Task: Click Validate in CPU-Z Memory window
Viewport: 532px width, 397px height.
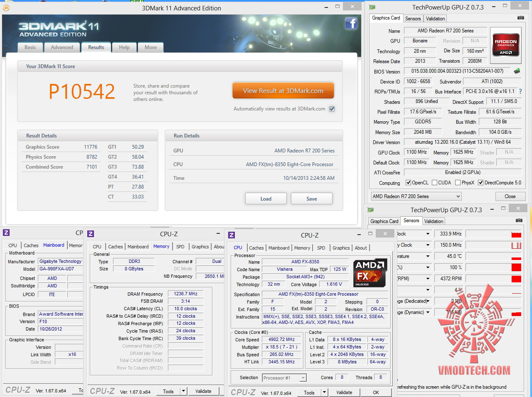Action: point(203,391)
